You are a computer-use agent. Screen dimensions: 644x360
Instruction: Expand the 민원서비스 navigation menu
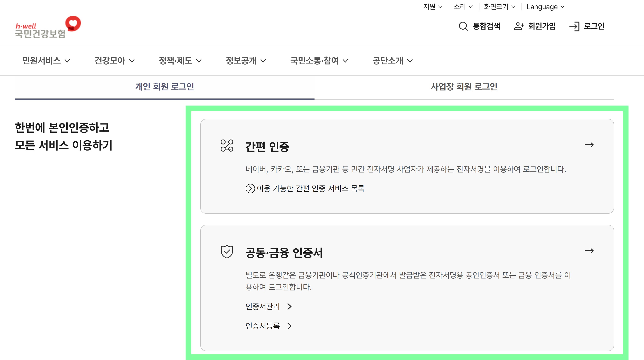pos(46,61)
